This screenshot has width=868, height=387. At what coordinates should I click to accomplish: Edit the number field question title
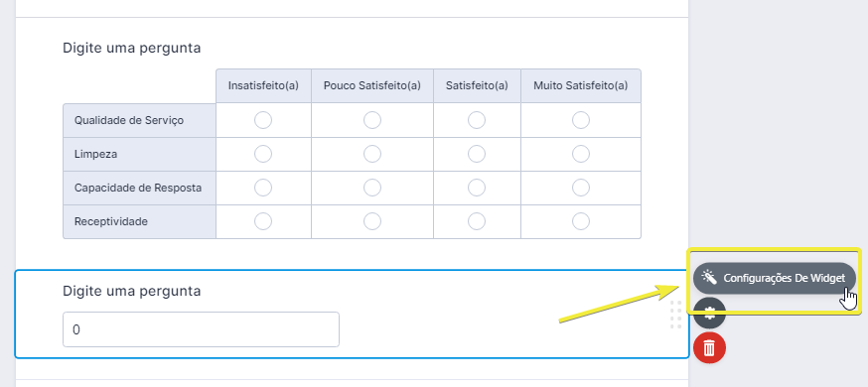[132, 291]
